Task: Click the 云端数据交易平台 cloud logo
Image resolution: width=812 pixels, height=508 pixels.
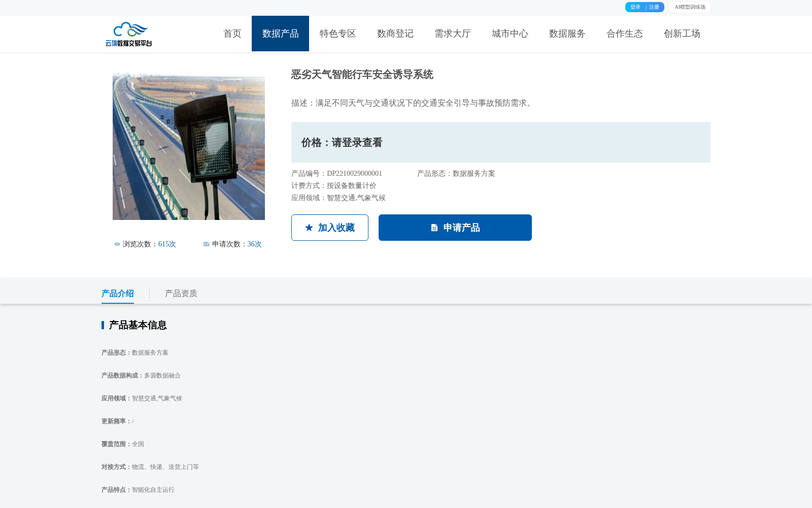Action: click(x=129, y=34)
